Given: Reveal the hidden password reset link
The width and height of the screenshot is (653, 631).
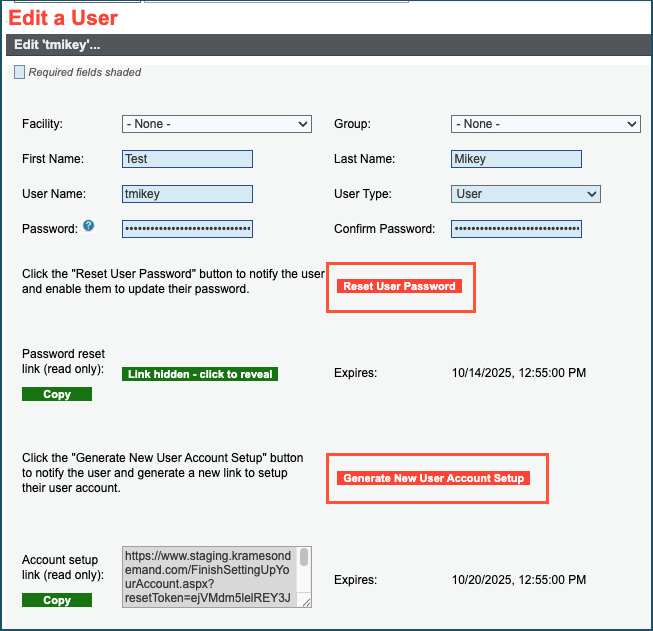Looking at the screenshot, I should point(199,374).
